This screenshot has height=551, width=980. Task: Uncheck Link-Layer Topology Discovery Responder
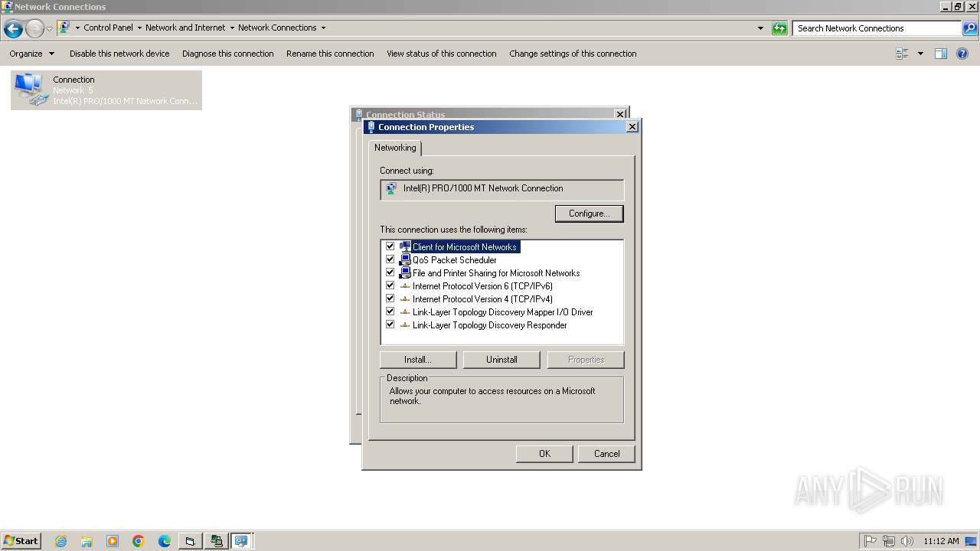pyautogui.click(x=390, y=324)
